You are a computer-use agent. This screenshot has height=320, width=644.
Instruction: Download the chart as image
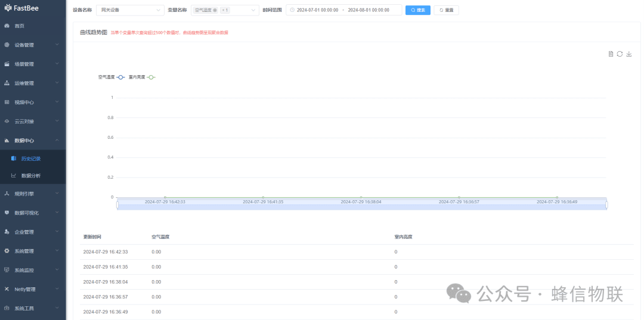(629, 54)
